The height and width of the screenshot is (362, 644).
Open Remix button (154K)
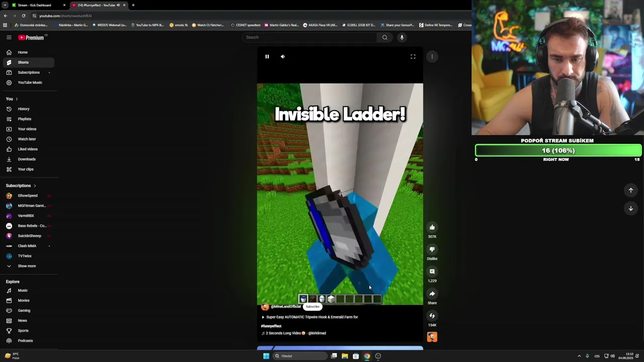coord(432,316)
